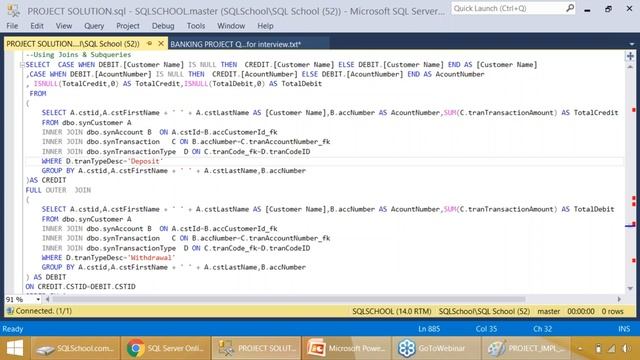Viewport: 640px width, 360px height.
Task: Open the Windows Start button
Action: (x=15, y=348)
